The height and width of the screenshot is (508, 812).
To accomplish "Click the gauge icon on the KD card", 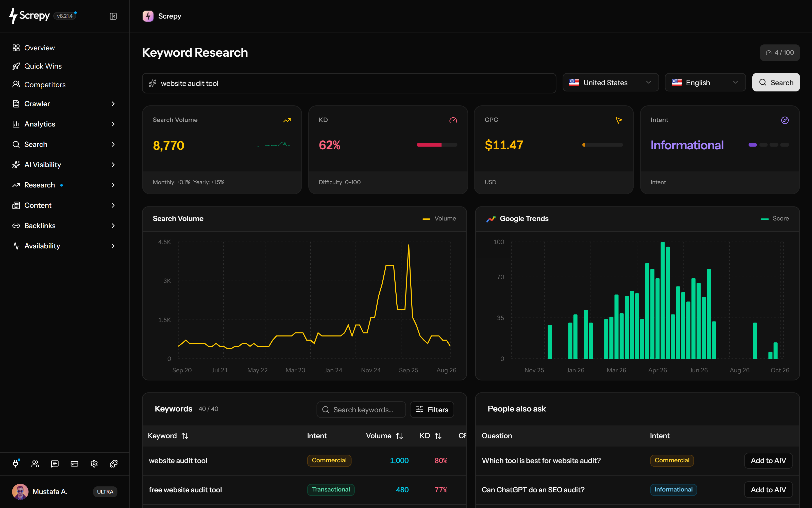I will click(453, 120).
